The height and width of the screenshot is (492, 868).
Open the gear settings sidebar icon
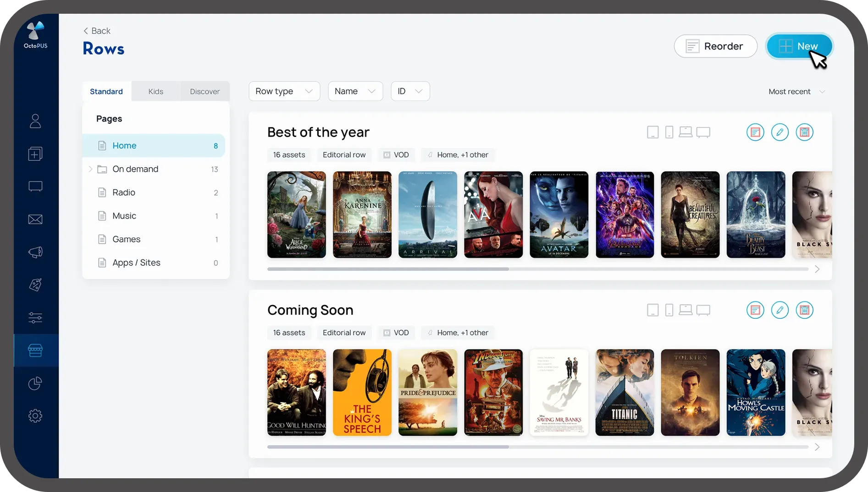click(35, 416)
